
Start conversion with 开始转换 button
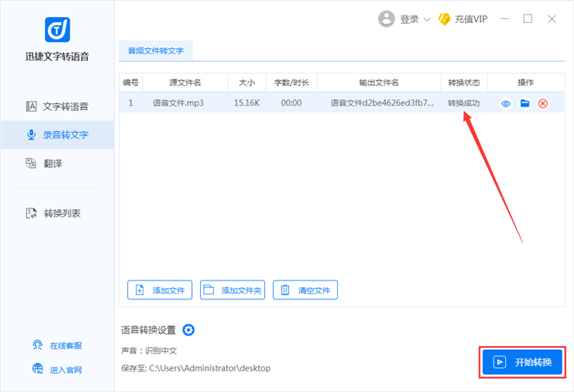coord(522,362)
